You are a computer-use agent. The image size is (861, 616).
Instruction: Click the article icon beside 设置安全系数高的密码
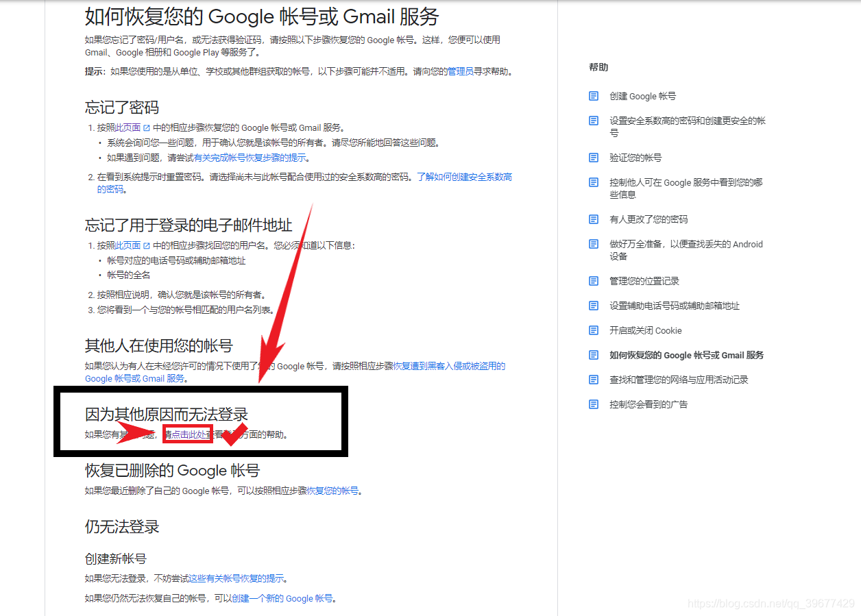(594, 121)
